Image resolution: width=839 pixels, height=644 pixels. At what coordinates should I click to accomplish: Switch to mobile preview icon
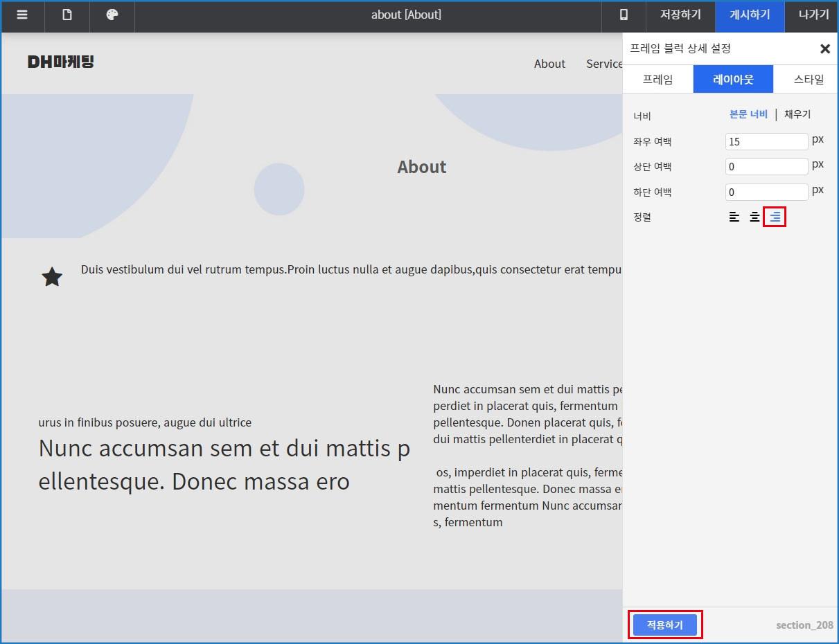click(x=624, y=15)
